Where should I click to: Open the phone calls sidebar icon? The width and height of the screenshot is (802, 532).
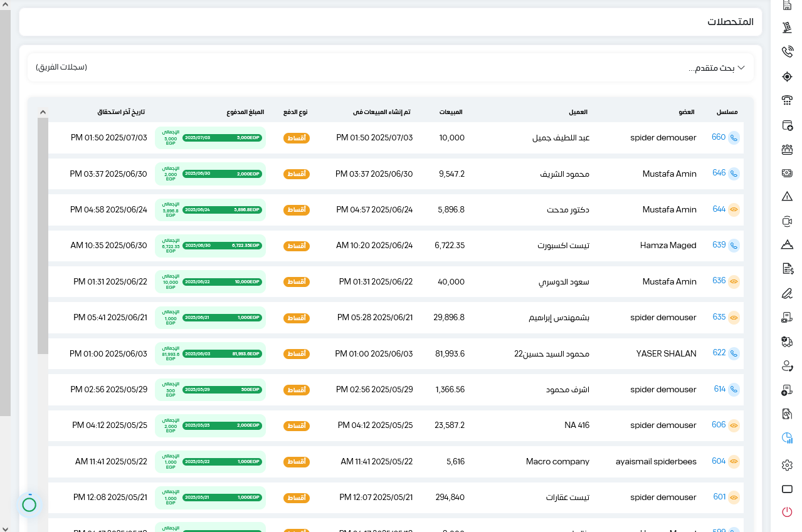click(788, 52)
